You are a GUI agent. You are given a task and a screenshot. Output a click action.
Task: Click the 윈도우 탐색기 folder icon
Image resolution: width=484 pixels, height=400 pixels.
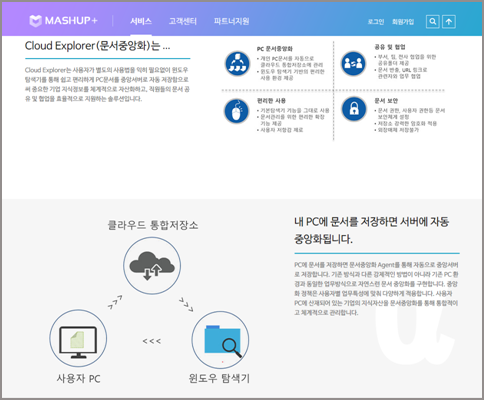(x=221, y=340)
